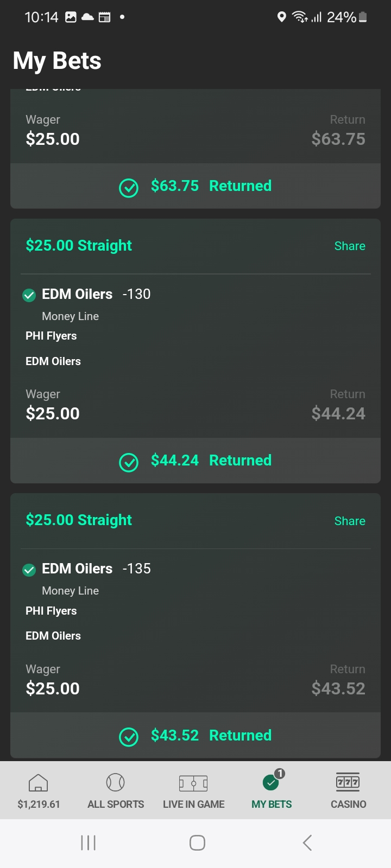Tap the Android back arrow
Viewport: 391px width, 868px height.
(307, 843)
